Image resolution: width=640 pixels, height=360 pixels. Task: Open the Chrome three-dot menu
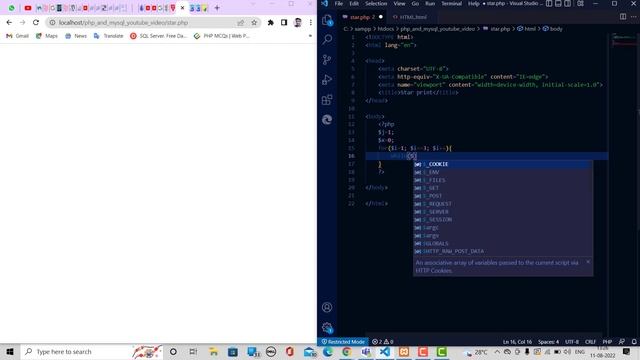[x=311, y=22]
